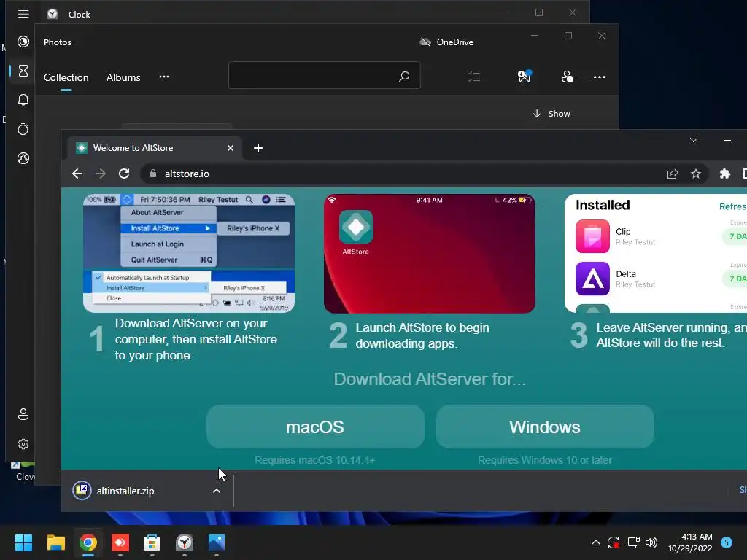Click AltServer menu screenshot image
This screenshot has width=747, height=560.
pos(189,253)
